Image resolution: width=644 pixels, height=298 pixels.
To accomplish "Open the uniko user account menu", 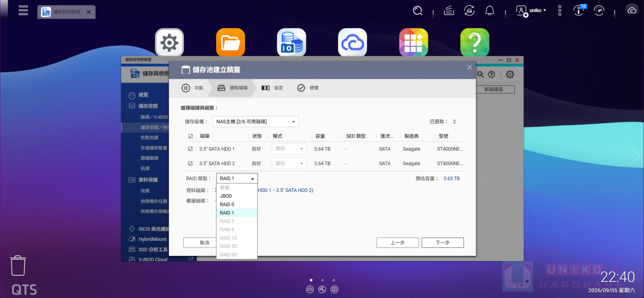I will point(531,11).
